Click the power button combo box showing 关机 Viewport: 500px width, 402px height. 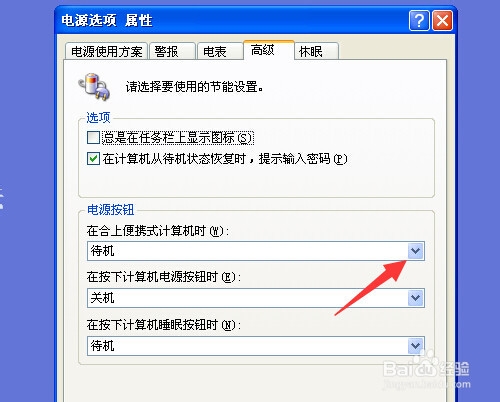[x=256, y=298]
